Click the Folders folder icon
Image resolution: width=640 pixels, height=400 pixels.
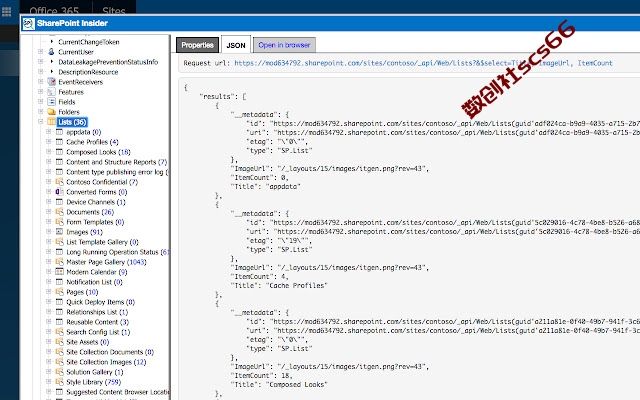pyautogui.click(x=51, y=112)
